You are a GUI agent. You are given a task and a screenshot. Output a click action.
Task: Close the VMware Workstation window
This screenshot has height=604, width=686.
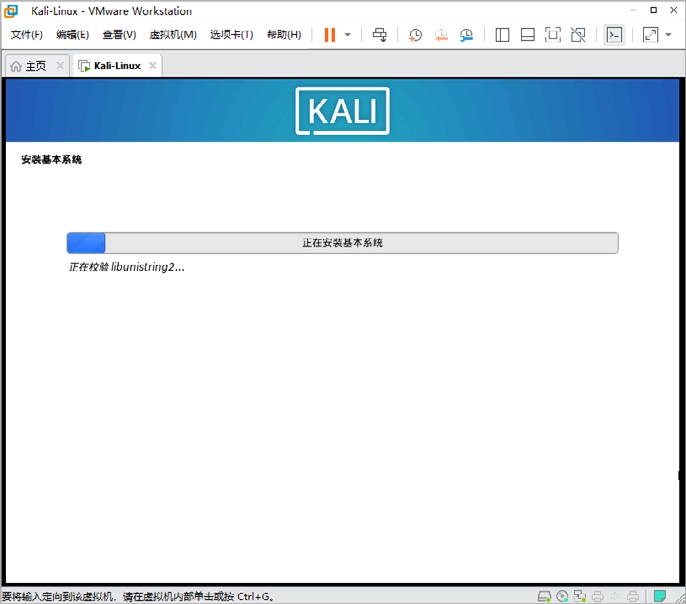pos(674,10)
